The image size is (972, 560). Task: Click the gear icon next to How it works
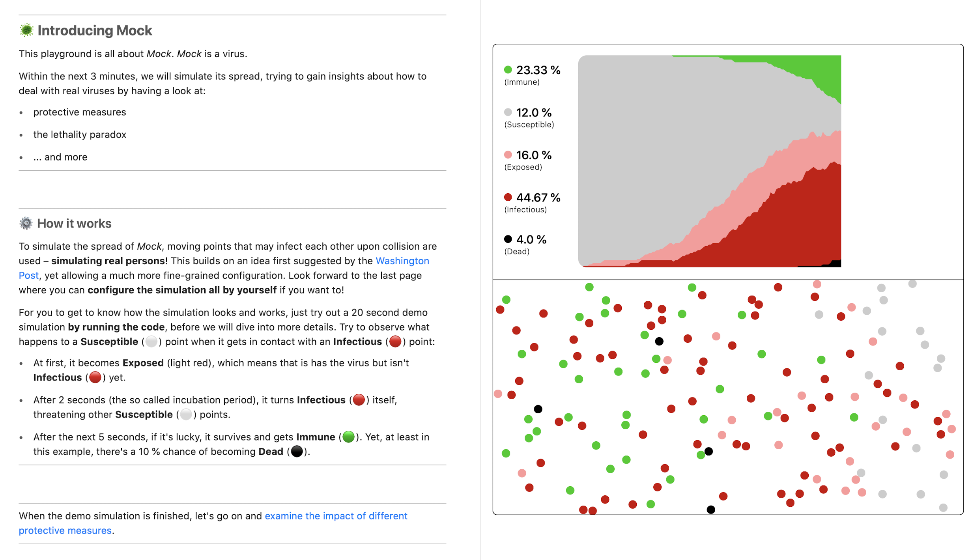coord(26,223)
